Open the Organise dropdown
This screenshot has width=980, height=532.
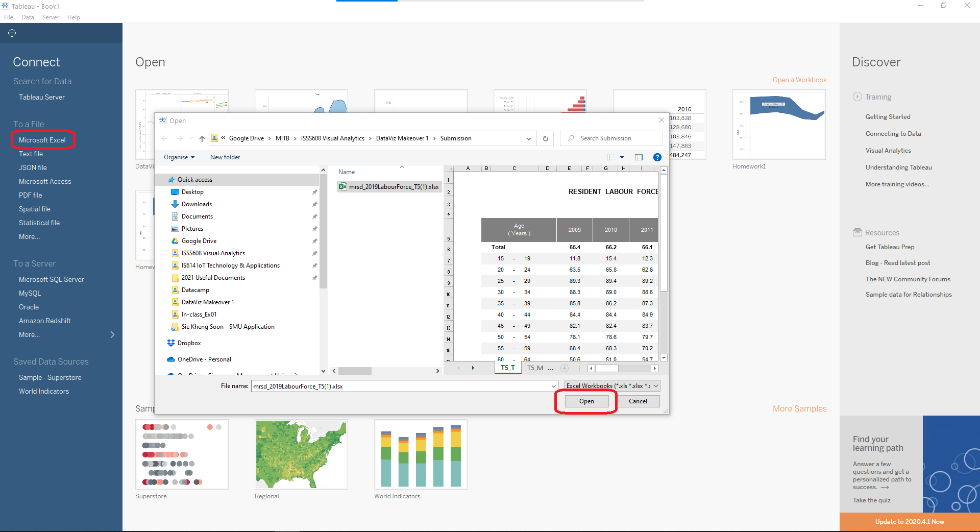[x=179, y=157]
